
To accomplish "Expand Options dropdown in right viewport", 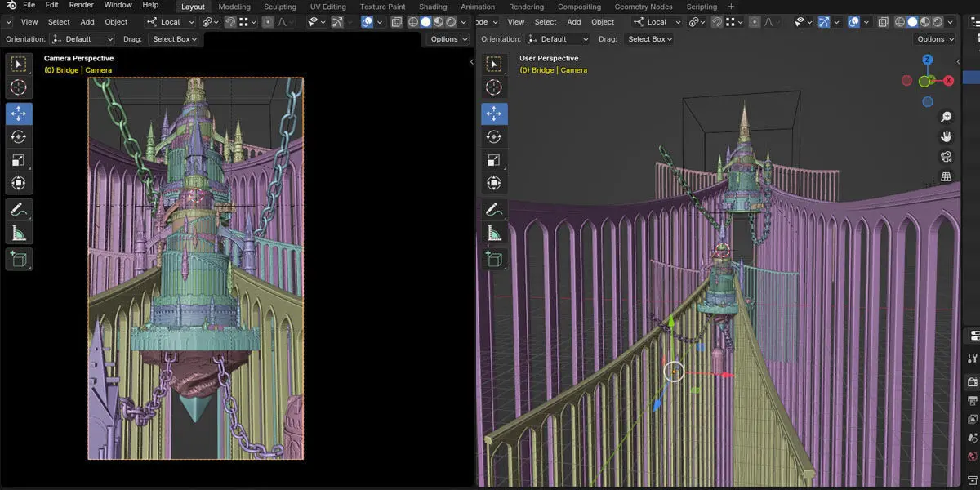I will click(935, 39).
